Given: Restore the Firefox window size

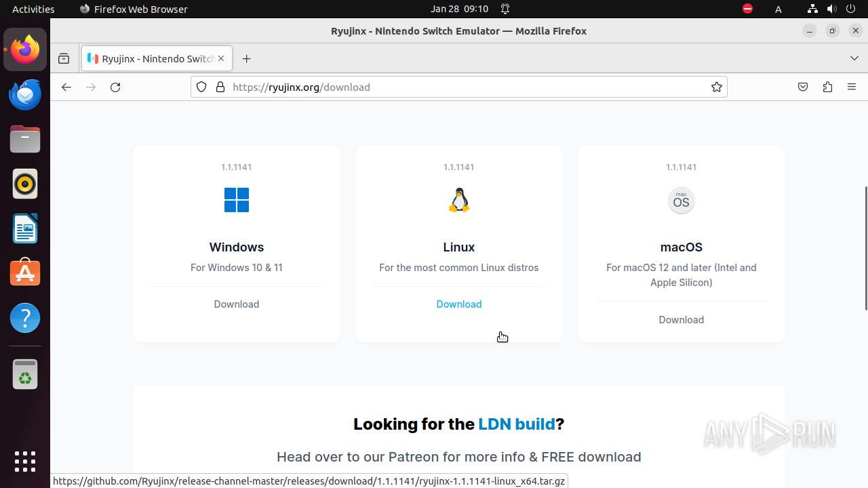Looking at the screenshot, I should point(833,30).
